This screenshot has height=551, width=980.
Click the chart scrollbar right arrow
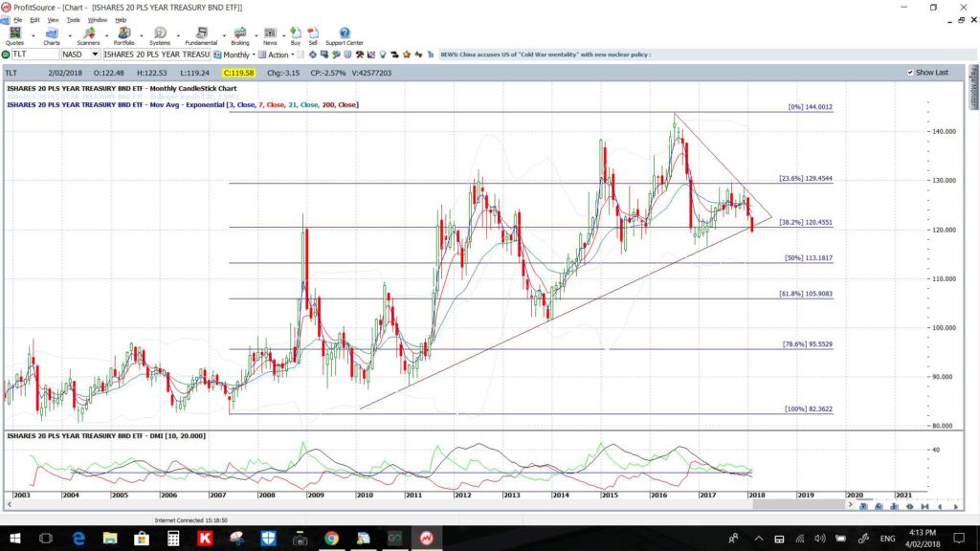tap(850, 504)
